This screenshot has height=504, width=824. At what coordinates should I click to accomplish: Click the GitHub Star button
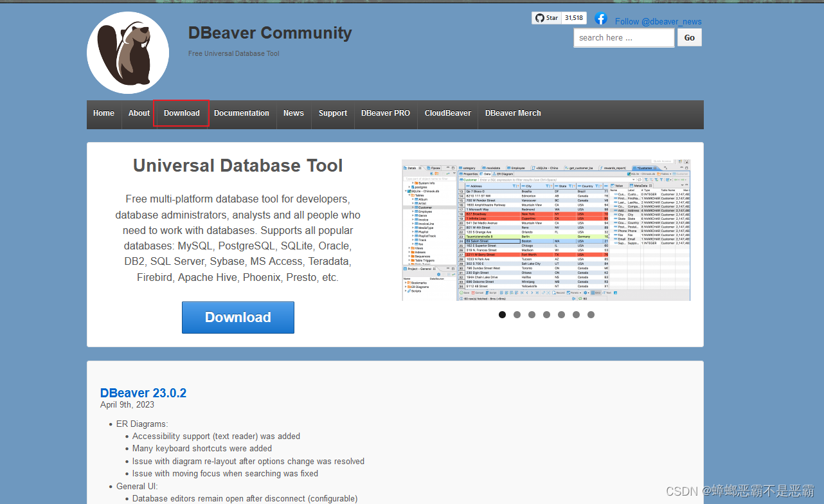click(547, 18)
